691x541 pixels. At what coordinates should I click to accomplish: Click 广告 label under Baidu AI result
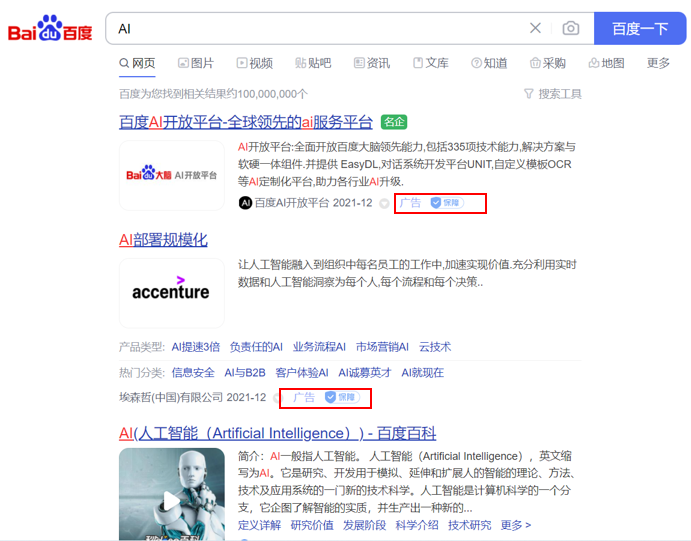click(410, 203)
